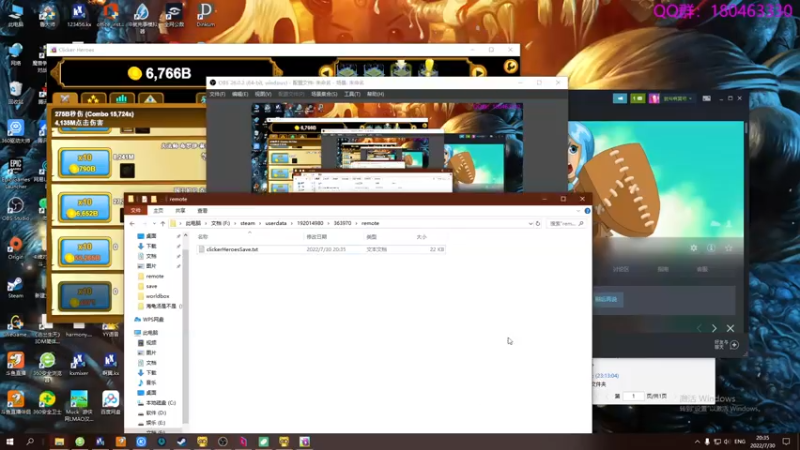The height and width of the screenshot is (450, 800).
Task: Buy x10 hero levels for 6,652B gold
Action: pyautogui.click(x=85, y=207)
